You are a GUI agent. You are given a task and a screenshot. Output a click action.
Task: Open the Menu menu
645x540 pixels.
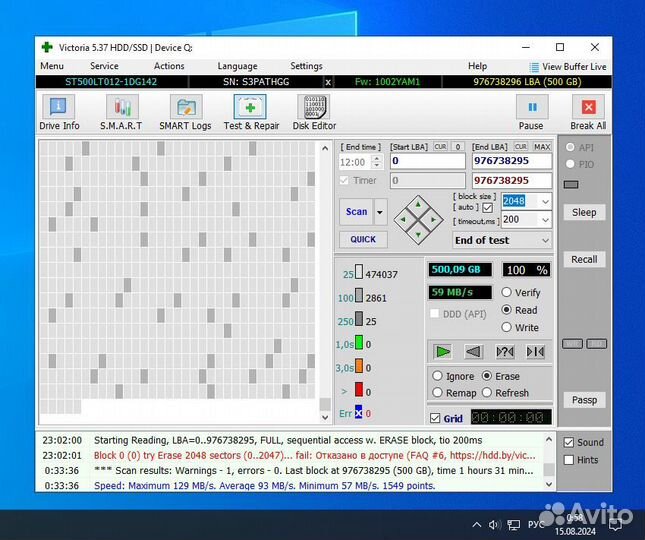click(52, 66)
